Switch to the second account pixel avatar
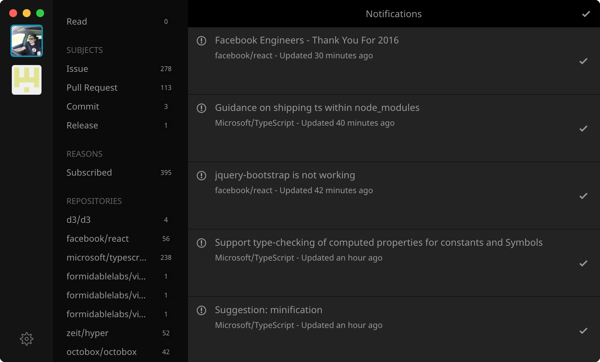The width and height of the screenshot is (600, 362). (x=26, y=80)
